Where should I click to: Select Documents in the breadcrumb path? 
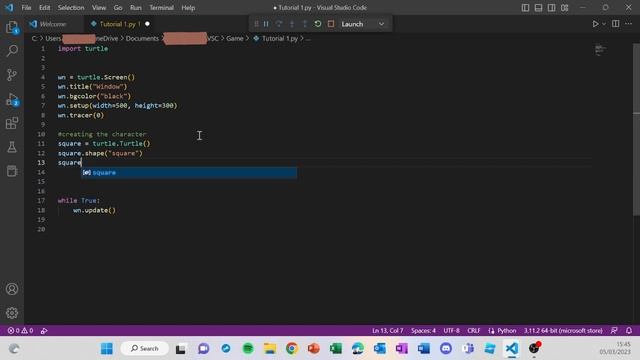142,38
